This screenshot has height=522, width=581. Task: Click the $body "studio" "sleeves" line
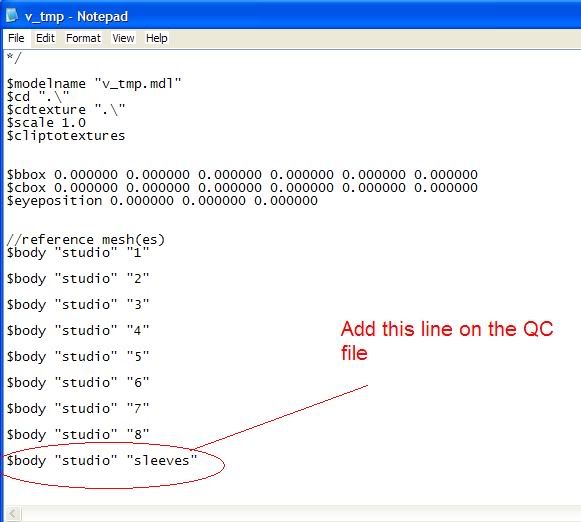click(x=102, y=461)
